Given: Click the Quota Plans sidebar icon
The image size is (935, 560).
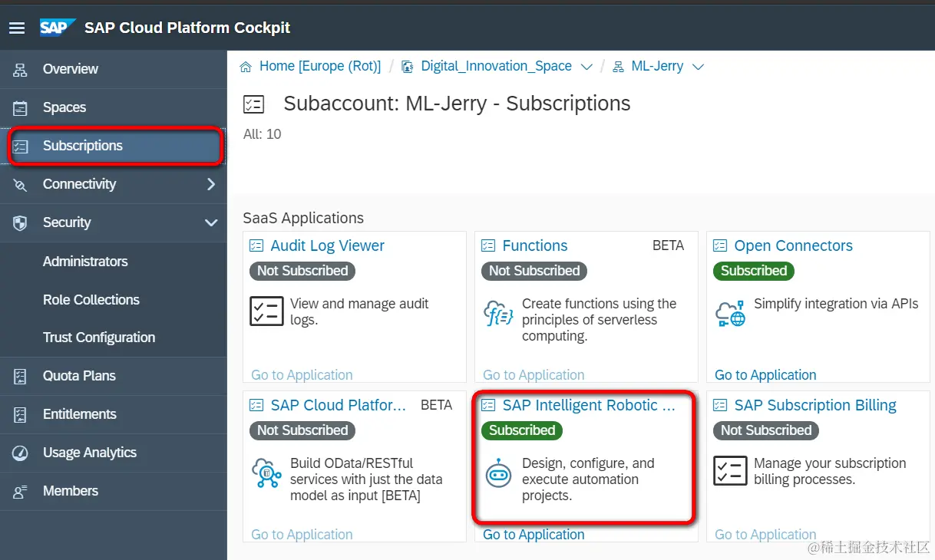Looking at the screenshot, I should point(20,377).
